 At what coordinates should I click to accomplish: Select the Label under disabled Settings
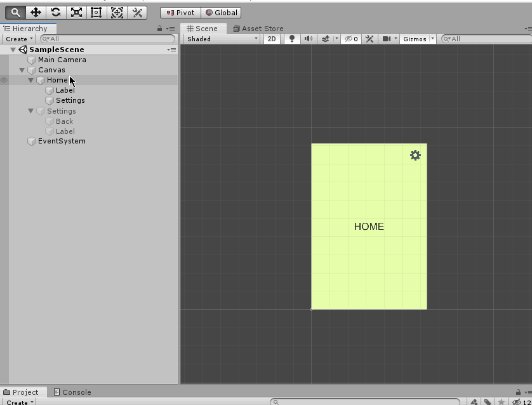click(x=65, y=131)
